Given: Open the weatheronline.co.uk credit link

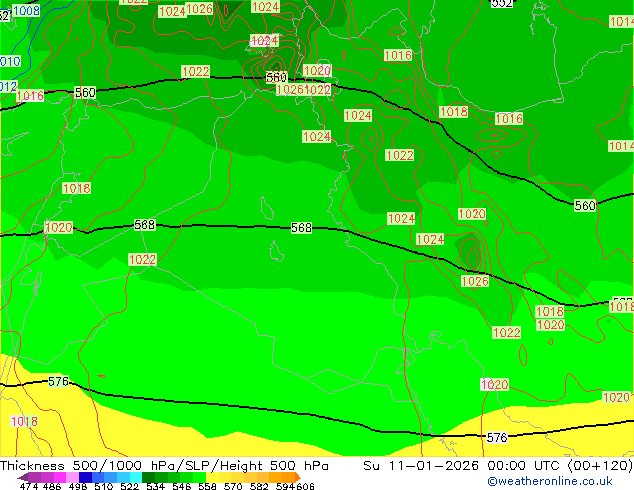Looking at the screenshot, I should (x=550, y=481).
